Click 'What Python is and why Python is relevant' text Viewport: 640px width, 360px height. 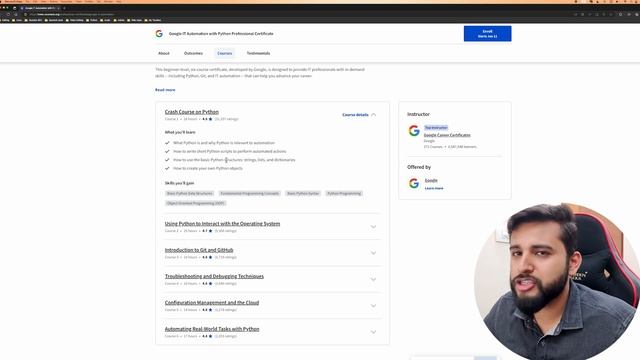point(224,143)
